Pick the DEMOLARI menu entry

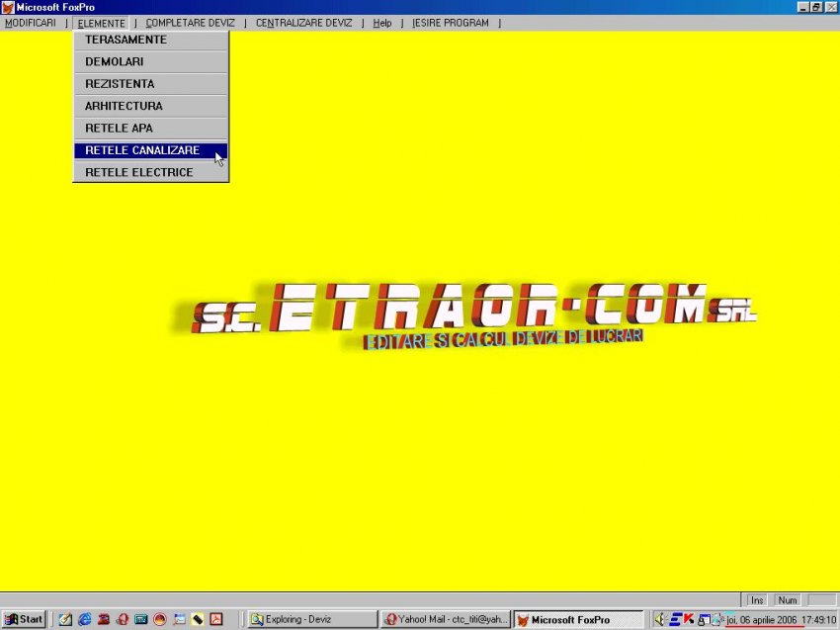click(150, 61)
